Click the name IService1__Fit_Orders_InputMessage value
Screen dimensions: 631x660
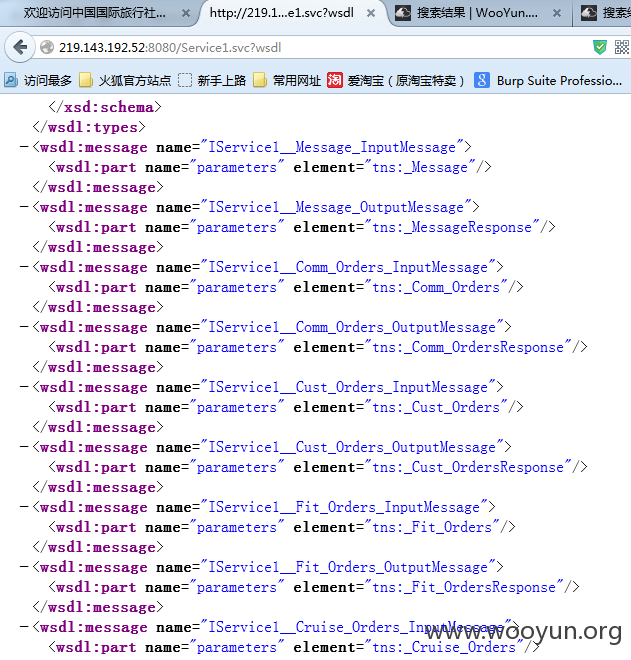[344, 507]
